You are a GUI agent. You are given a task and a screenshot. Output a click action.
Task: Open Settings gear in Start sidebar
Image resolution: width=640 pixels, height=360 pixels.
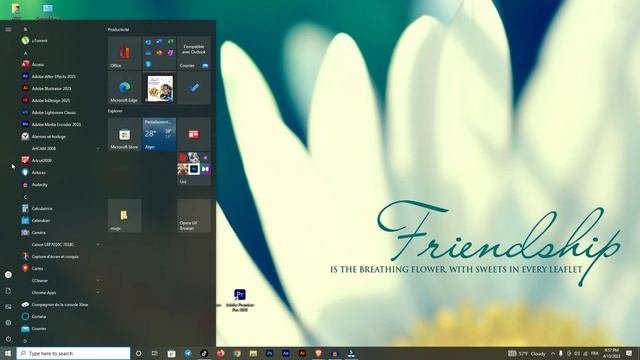[8, 323]
